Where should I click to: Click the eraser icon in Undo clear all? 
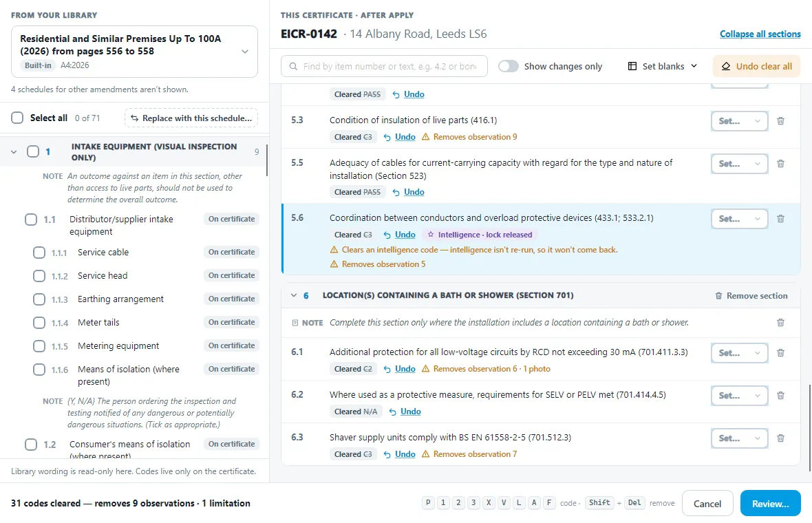tap(726, 66)
